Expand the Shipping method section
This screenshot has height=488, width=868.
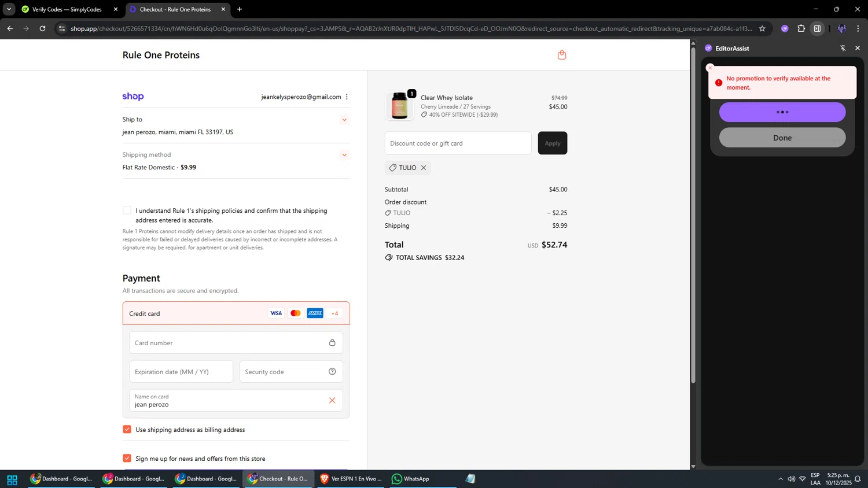[x=344, y=155]
